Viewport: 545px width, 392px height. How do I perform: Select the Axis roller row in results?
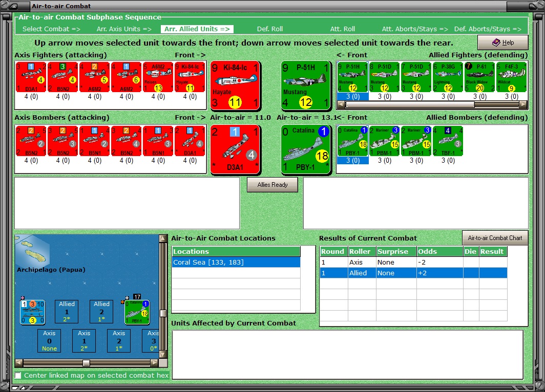413,262
